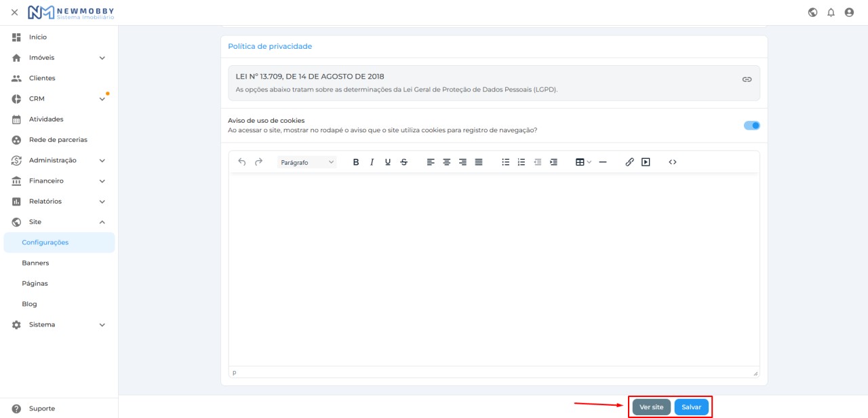868x418 pixels.
Task: Open the Parágrafo style dropdown
Action: (x=307, y=162)
